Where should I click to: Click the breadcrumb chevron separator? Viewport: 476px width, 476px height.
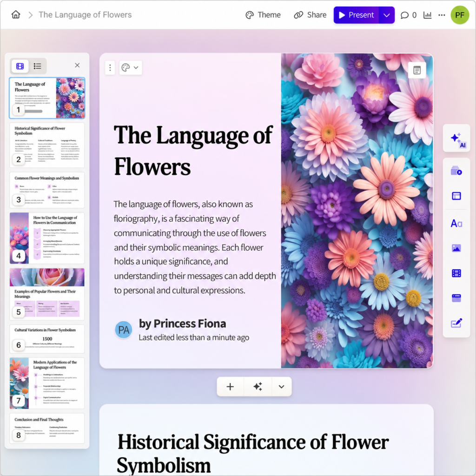coord(30,15)
